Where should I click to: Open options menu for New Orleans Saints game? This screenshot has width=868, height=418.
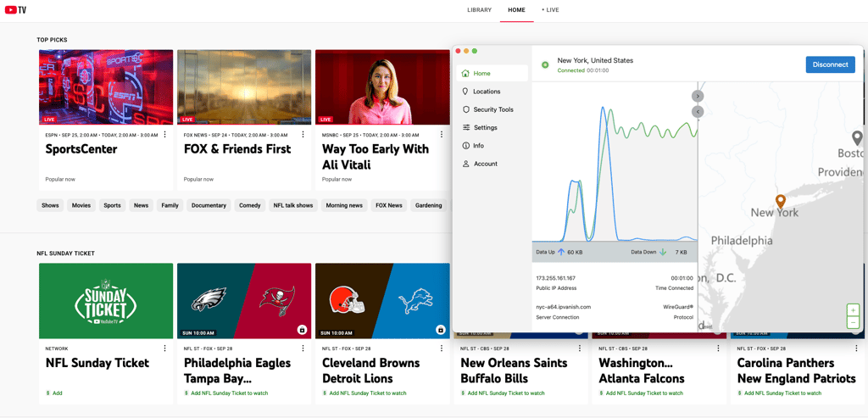pos(580,348)
